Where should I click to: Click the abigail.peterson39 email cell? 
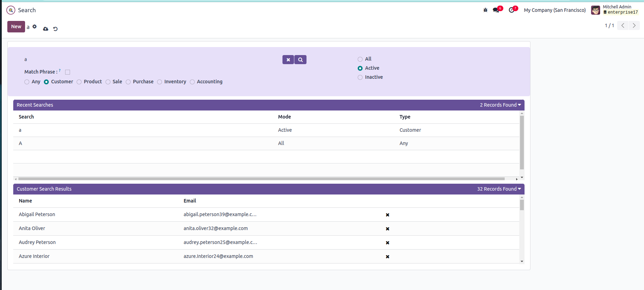point(220,214)
